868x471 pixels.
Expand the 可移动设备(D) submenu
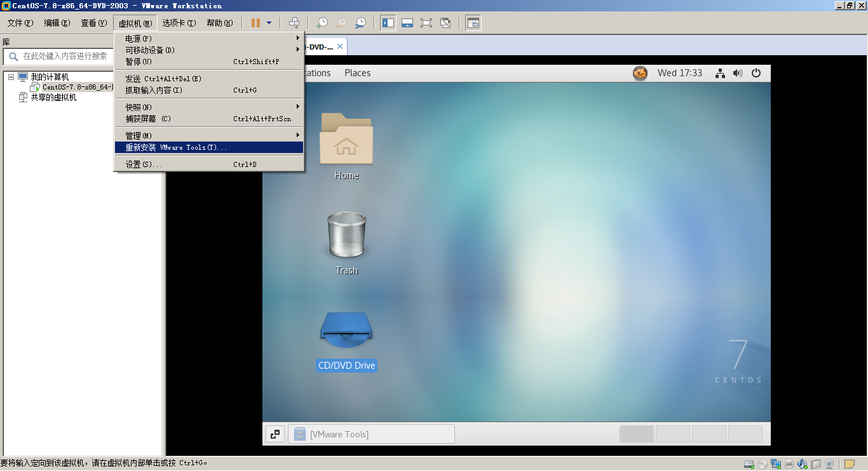(209, 50)
